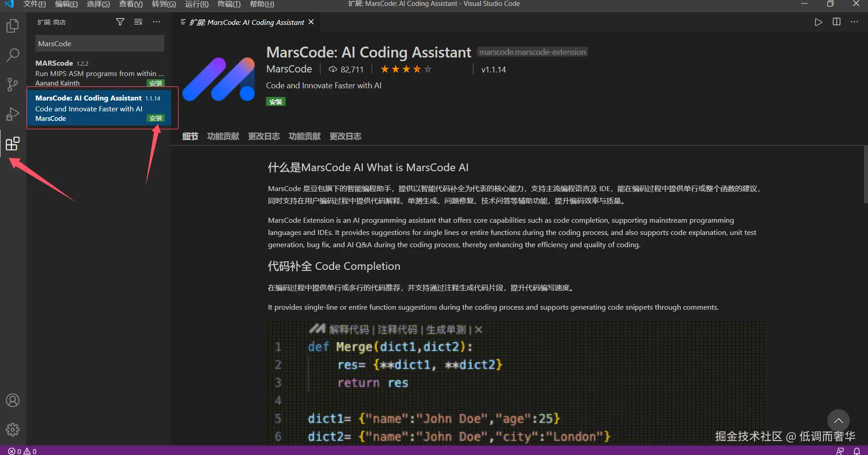
Task: Open the 终端(T) menu
Action: [229, 4]
